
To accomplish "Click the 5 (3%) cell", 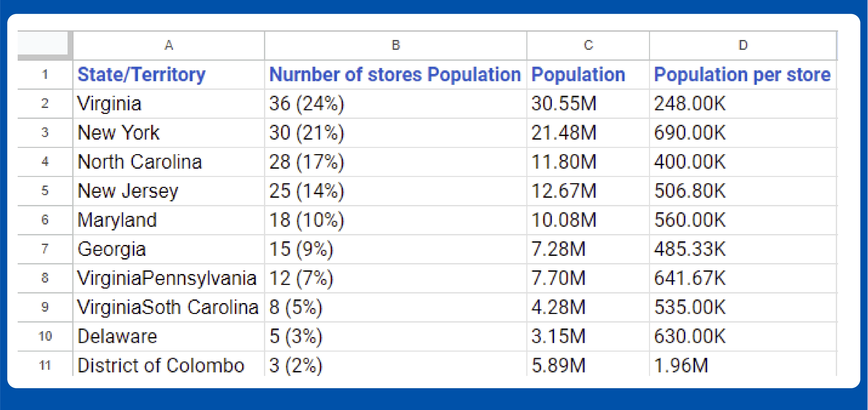I will tap(396, 337).
